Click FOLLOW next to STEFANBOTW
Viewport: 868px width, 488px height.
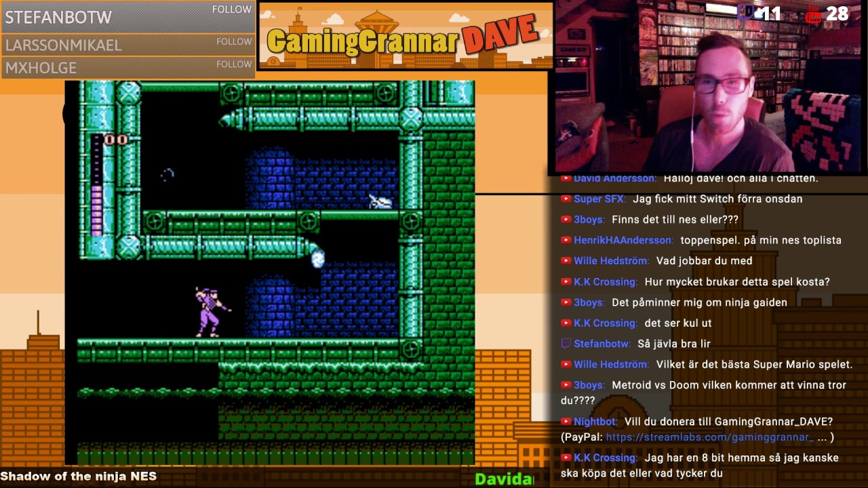pos(231,9)
